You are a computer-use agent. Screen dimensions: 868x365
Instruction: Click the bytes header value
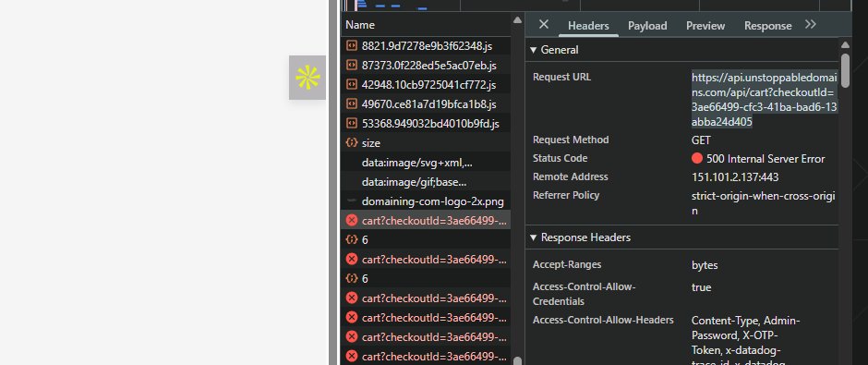[705, 265]
